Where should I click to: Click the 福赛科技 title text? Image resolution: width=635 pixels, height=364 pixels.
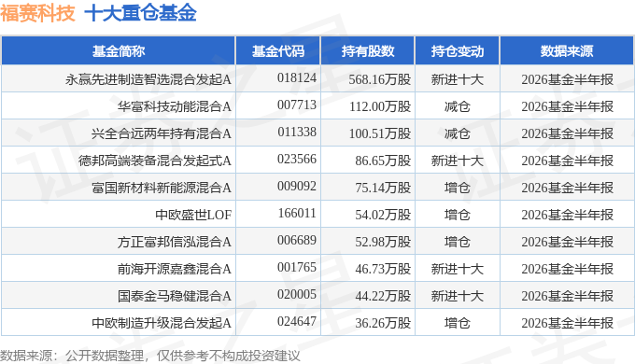[x=37, y=13]
